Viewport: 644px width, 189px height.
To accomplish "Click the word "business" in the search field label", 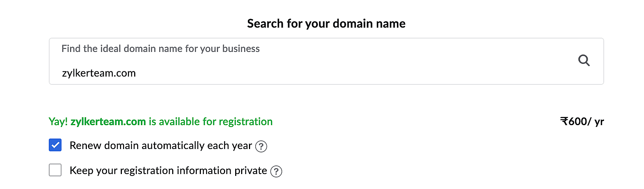I will click(241, 49).
